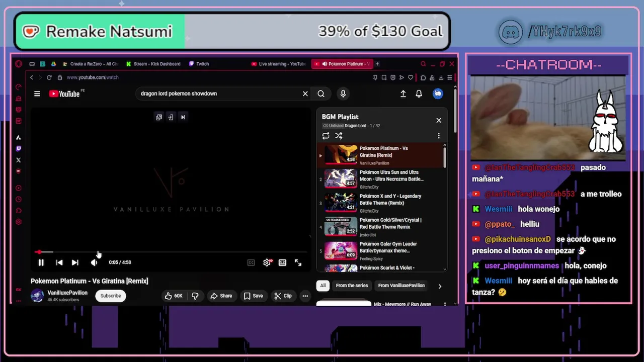
Task: Clear the search box text
Action: pyautogui.click(x=305, y=94)
